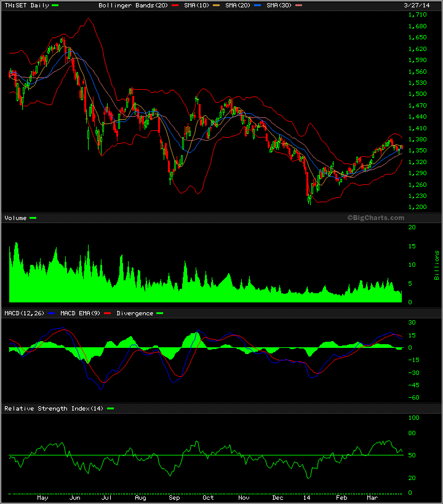Click the 1,200 price axis label

pos(417,207)
